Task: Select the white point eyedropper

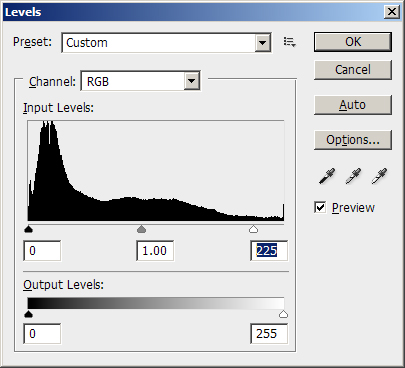Action: click(x=379, y=176)
